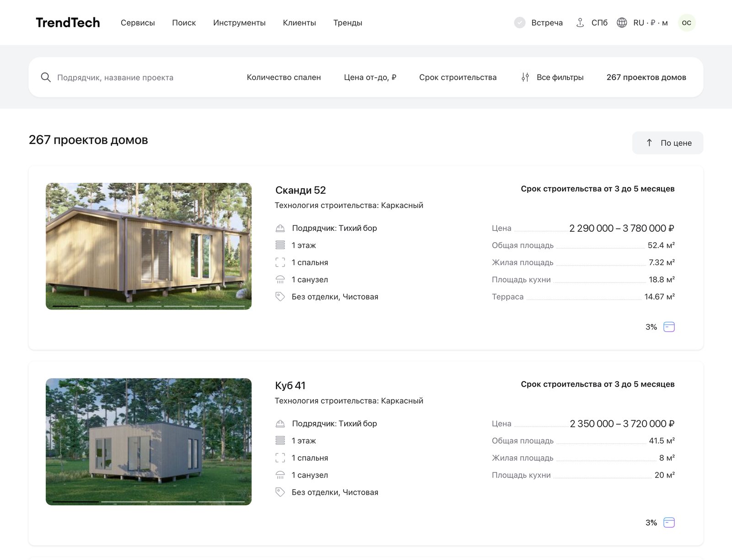
Task: Click the finishing tag icon in Куб 41
Action: pos(280,492)
